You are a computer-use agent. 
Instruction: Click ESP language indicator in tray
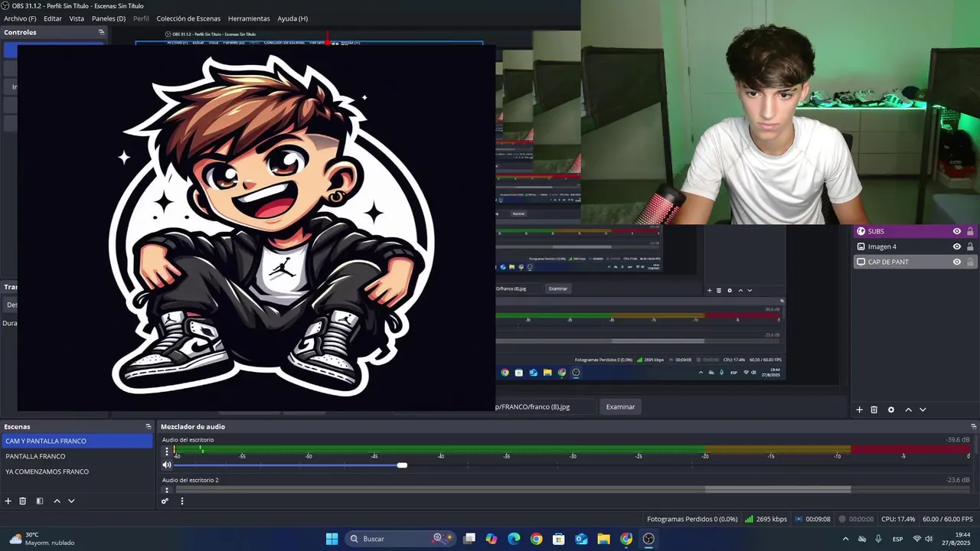click(897, 539)
